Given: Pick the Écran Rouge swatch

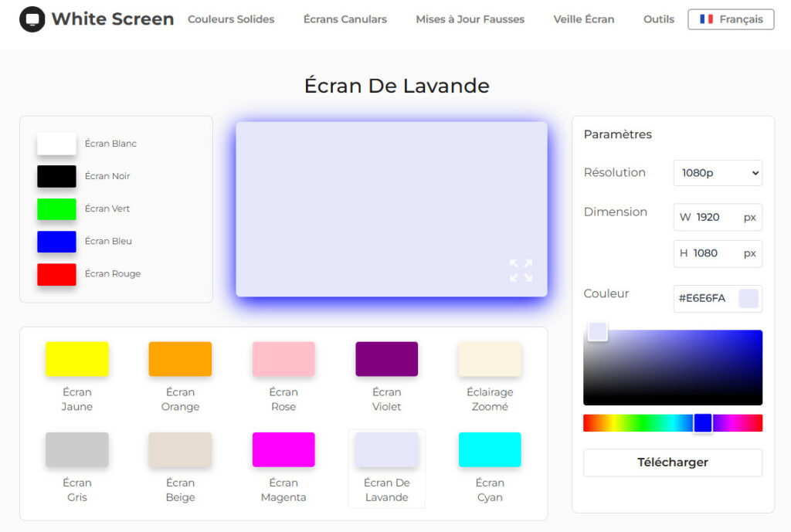Looking at the screenshot, I should (x=56, y=275).
